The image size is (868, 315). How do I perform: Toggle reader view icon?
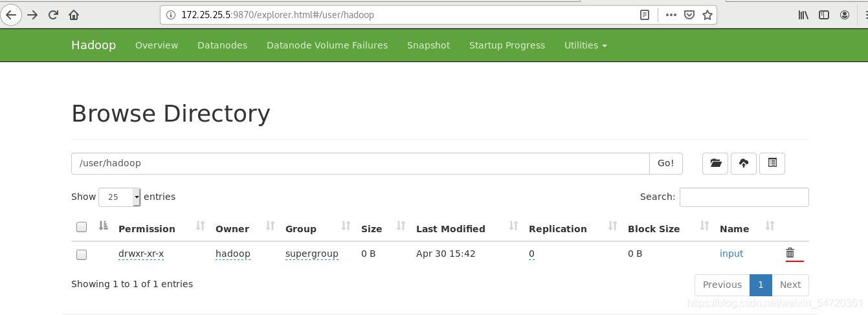tap(645, 14)
